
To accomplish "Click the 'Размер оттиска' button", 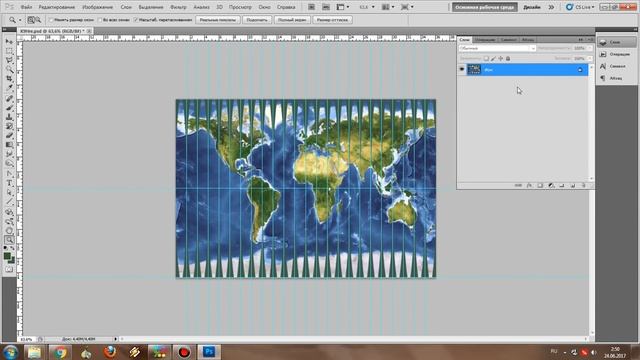I will [x=332, y=20].
